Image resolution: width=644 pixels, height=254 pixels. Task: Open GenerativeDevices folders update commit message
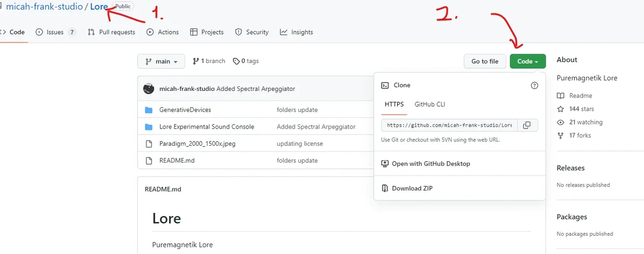[297, 110]
